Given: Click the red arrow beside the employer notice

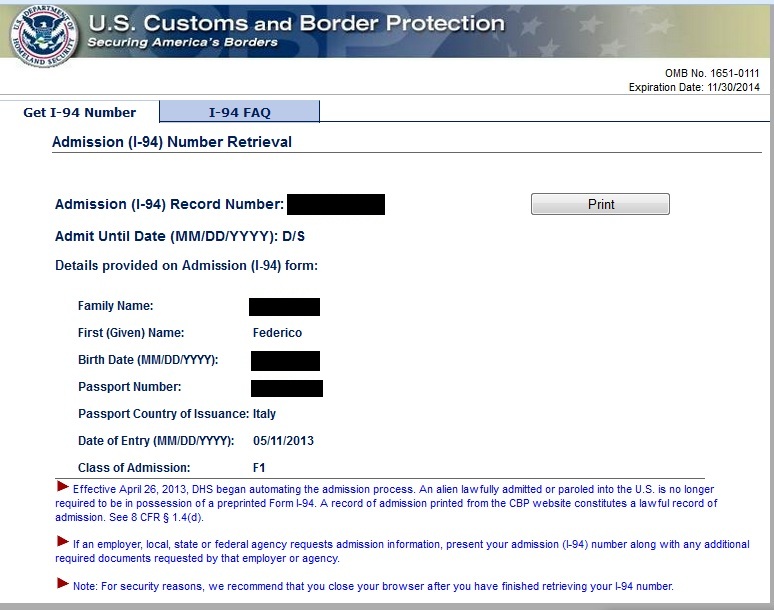Looking at the screenshot, I should click(63, 541).
